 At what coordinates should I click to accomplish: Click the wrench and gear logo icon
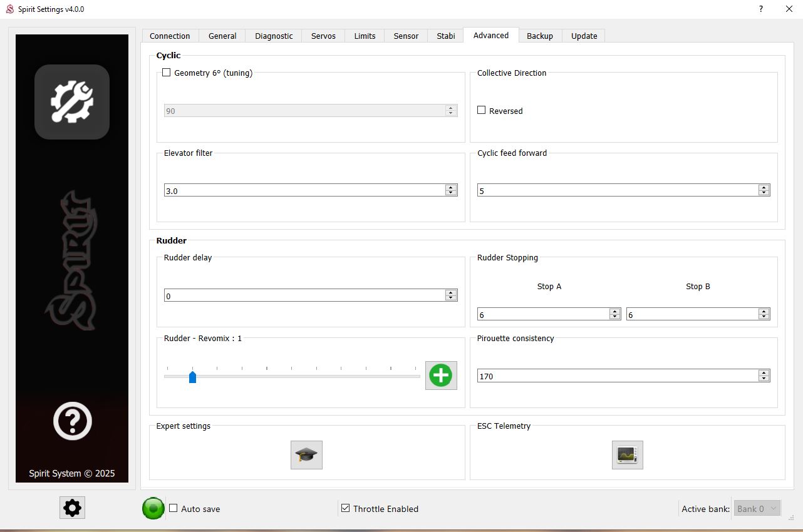72,102
